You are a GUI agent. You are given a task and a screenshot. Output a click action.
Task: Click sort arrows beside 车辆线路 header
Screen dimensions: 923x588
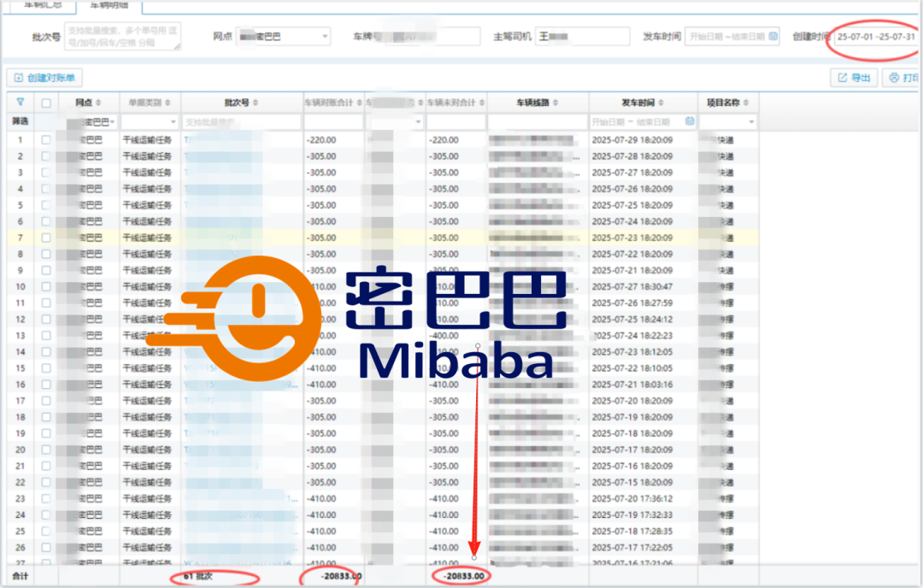coord(556,103)
